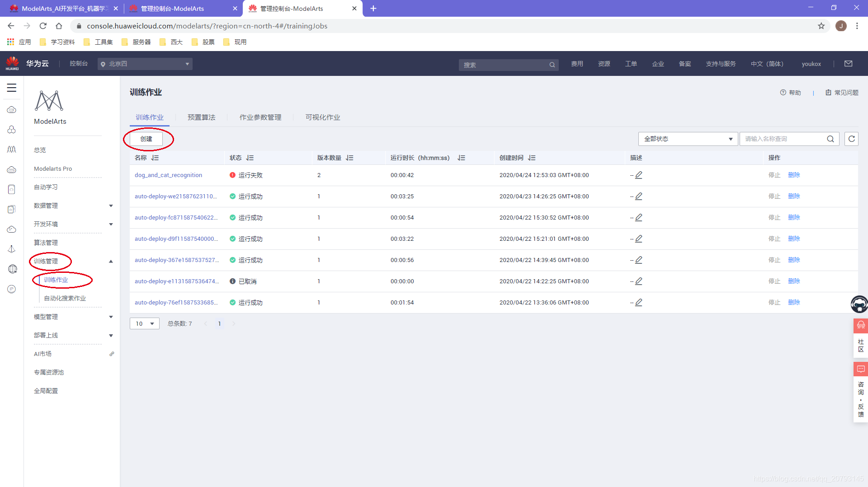The width and height of the screenshot is (868, 487).
Task: Edit description of auto-deploy-367e1587537527 job
Action: tap(639, 260)
